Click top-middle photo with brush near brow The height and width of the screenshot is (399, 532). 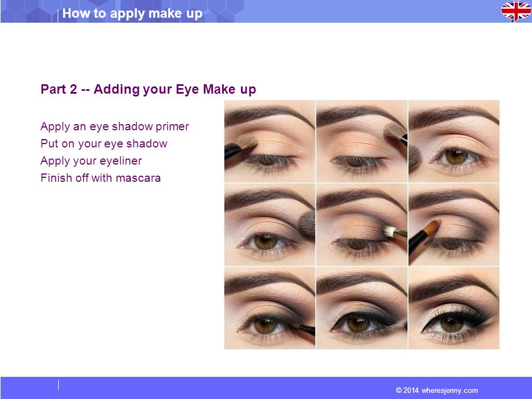point(362,141)
